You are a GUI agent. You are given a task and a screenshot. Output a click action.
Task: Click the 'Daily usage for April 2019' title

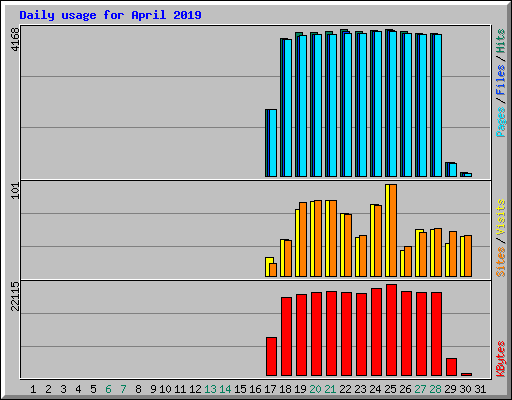[110, 15]
